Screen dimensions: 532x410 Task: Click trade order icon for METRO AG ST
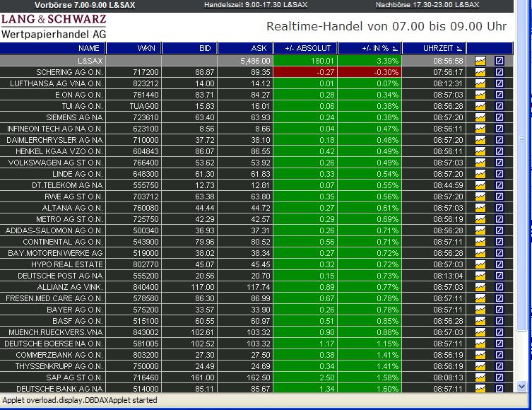pyautogui.click(x=500, y=219)
